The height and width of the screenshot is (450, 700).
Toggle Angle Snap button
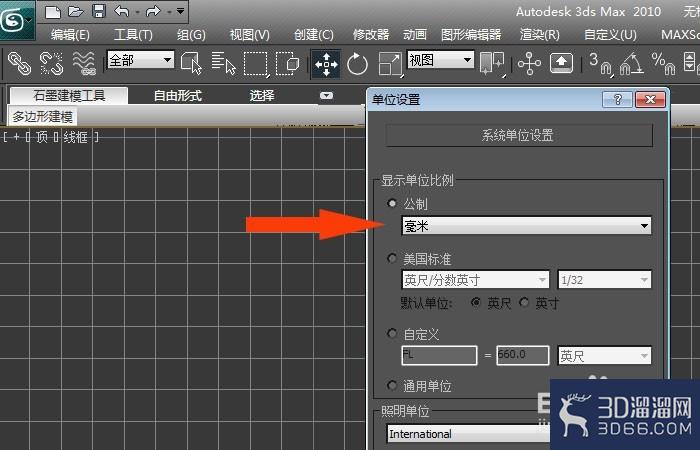click(x=631, y=64)
